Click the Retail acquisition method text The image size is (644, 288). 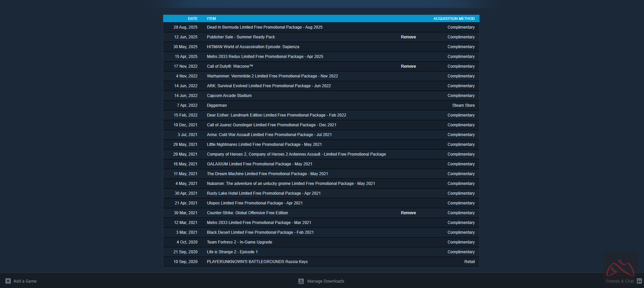point(469,262)
